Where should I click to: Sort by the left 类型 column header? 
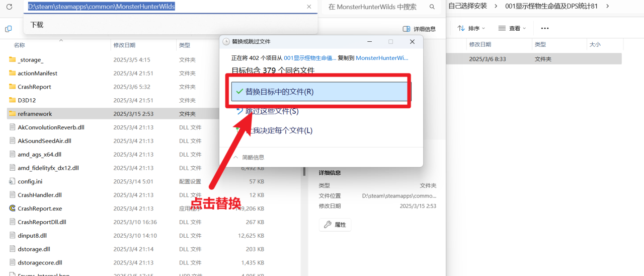pyautogui.click(x=185, y=45)
